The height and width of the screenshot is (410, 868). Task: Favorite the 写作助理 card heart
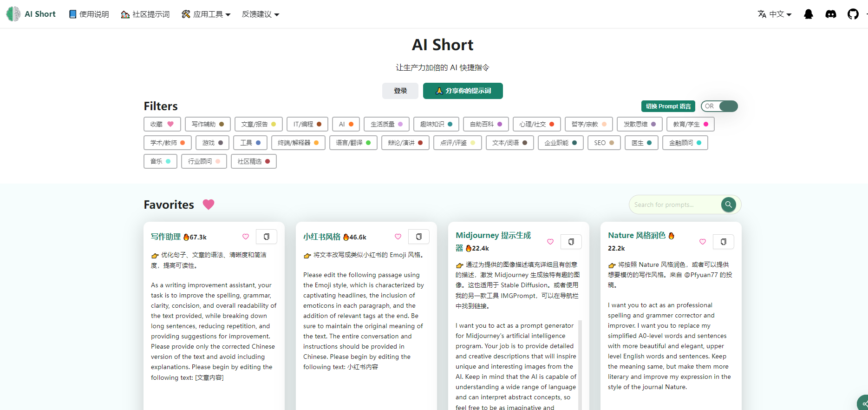click(x=246, y=237)
